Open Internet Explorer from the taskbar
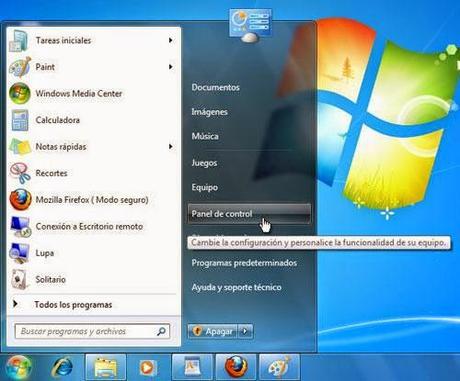This screenshot has width=460, height=381. pyautogui.click(x=62, y=367)
